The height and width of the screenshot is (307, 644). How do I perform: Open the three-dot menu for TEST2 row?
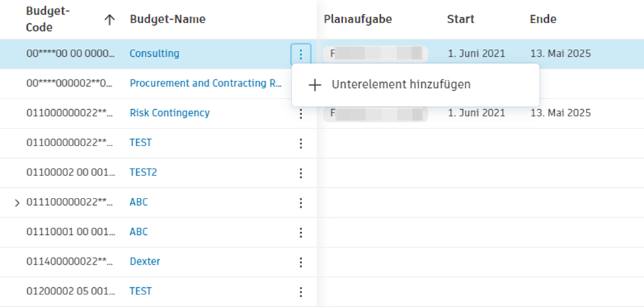301,173
